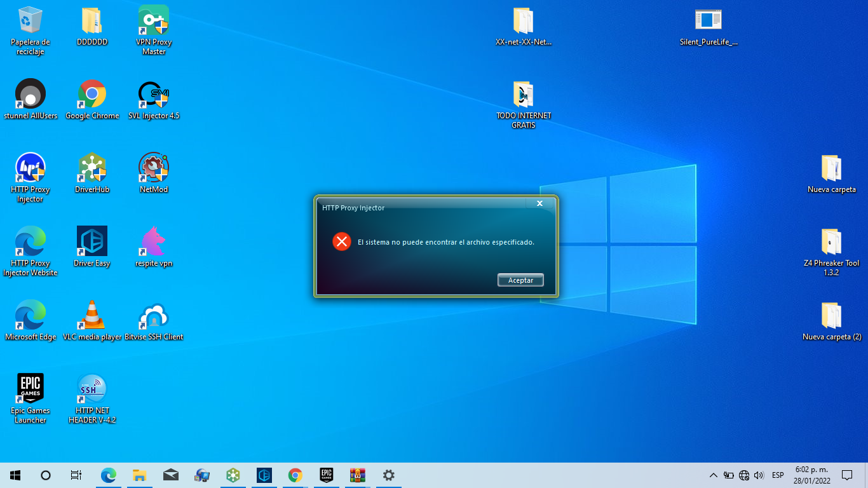
Task: Open the network globe tray icon
Action: point(744,475)
